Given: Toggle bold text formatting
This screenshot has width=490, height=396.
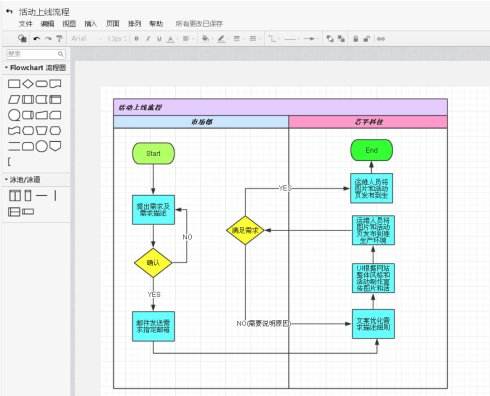Looking at the screenshot, I should pyautogui.click(x=136, y=39).
